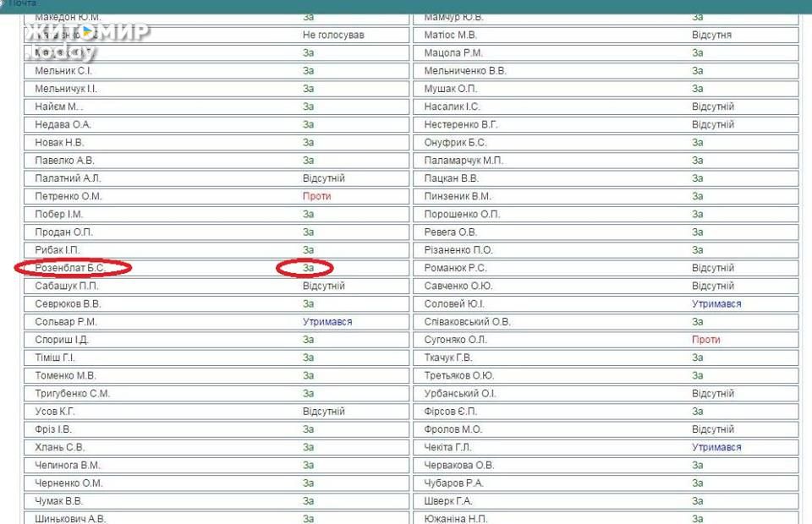Screen dimensions: 812x524
Task: Click Проти vote next to Петренко О.М.
Action: click(316, 196)
